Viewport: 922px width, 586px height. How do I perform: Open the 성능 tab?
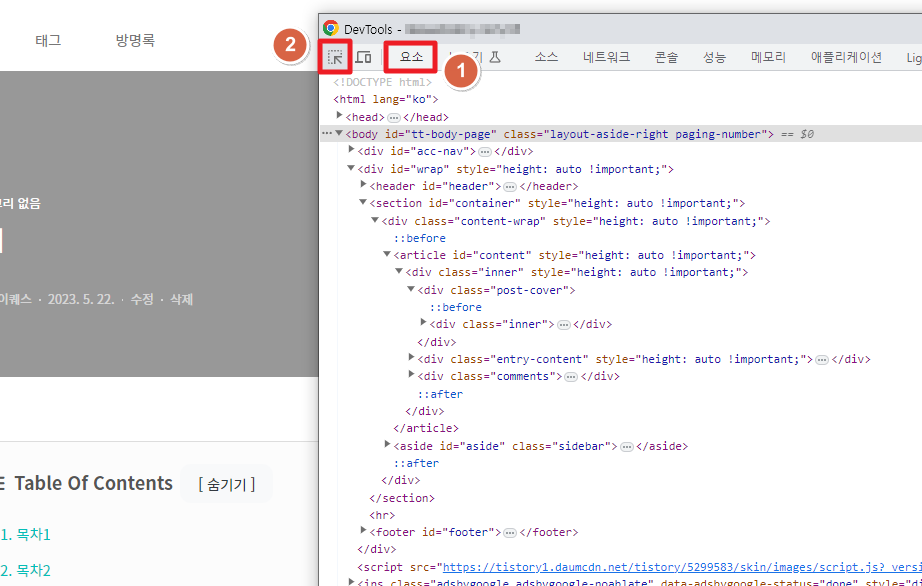(x=714, y=57)
